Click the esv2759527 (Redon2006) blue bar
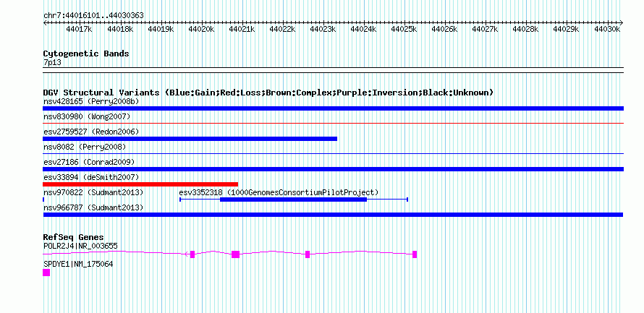 pos(190,139)
